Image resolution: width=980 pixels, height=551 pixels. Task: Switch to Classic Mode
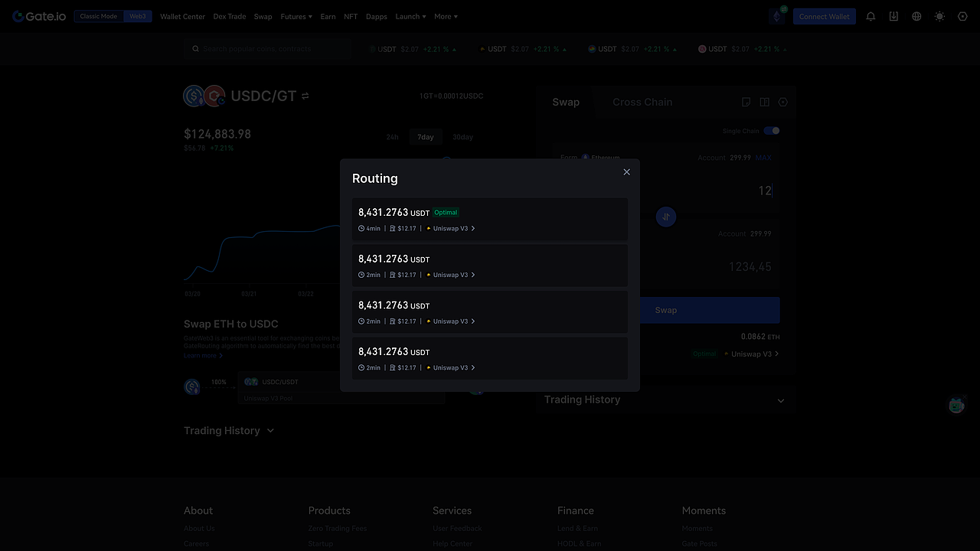(x=99, y=16)
